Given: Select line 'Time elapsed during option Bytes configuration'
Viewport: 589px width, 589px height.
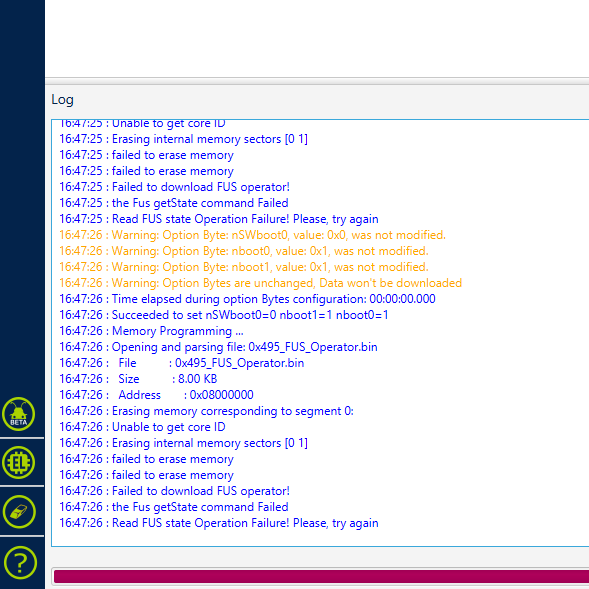Looking at the screenshot, I should tap(247, 299).
